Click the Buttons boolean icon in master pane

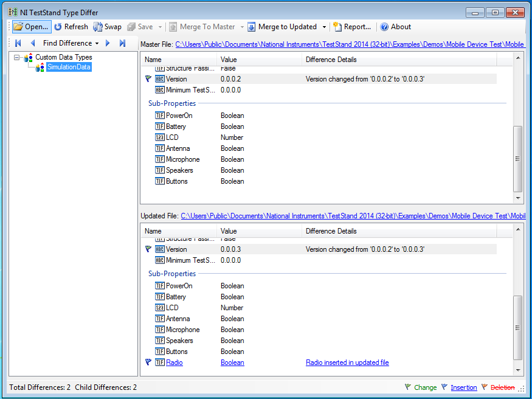tap(160, 181)
